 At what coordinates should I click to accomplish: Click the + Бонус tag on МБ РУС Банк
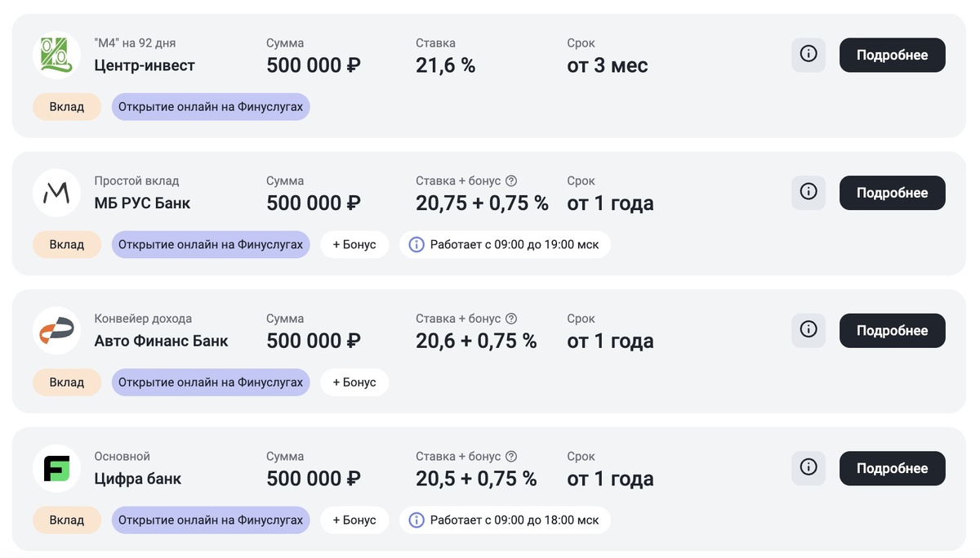pyautogui.click(x=354, y=244)
